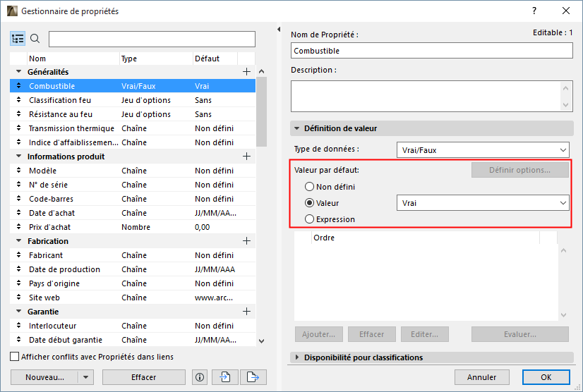
Task: Select the Pays d'origine property
Action: click(x=133, y=283)
